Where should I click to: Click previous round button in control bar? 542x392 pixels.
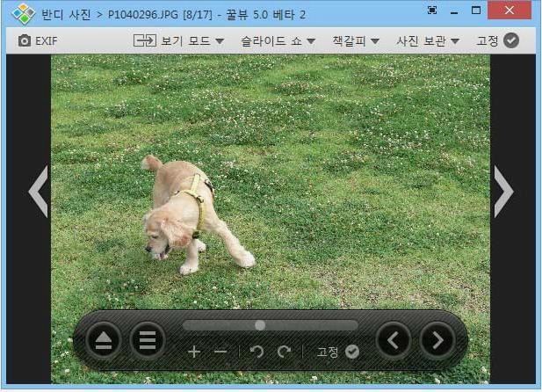394,340
